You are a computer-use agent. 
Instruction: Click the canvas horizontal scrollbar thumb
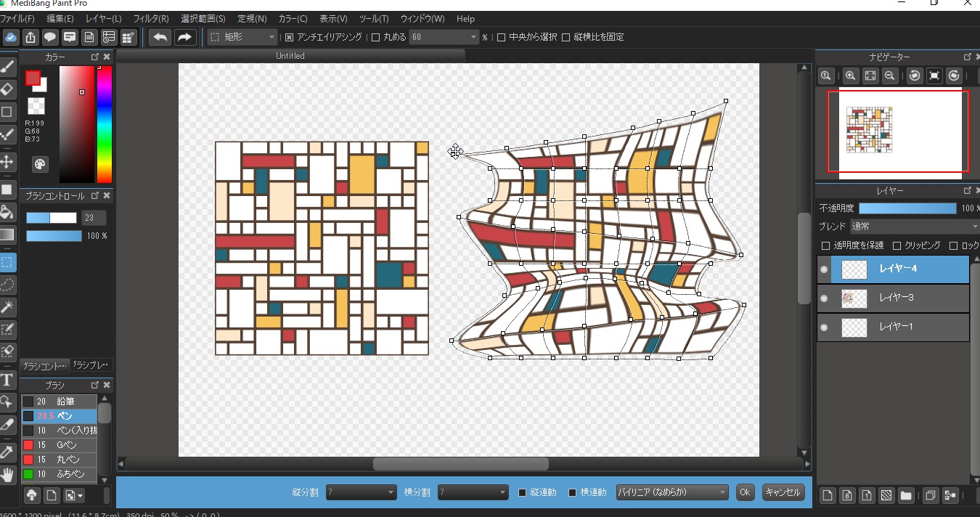[461, 464]
